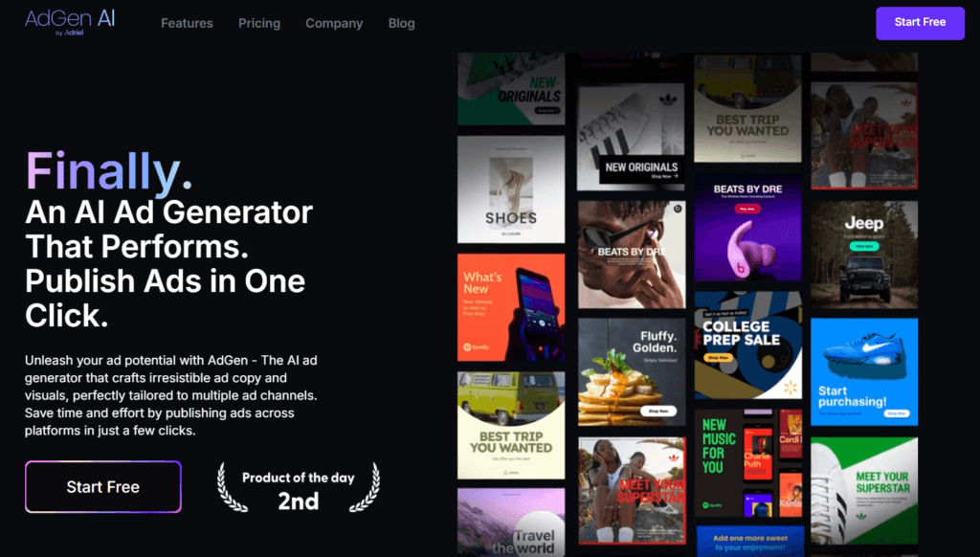
Task: Click the Beats logo in the purple earbuds ad
Action: click(x=741, y=267)
